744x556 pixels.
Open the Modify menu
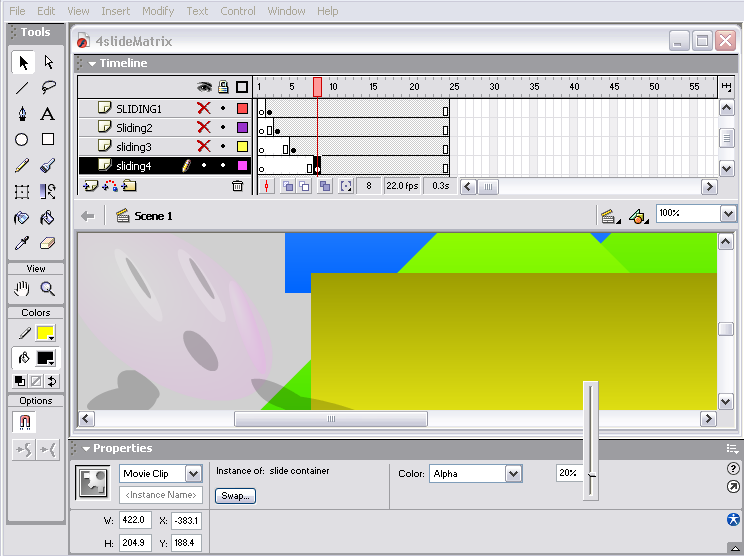(x=158, y=11)
